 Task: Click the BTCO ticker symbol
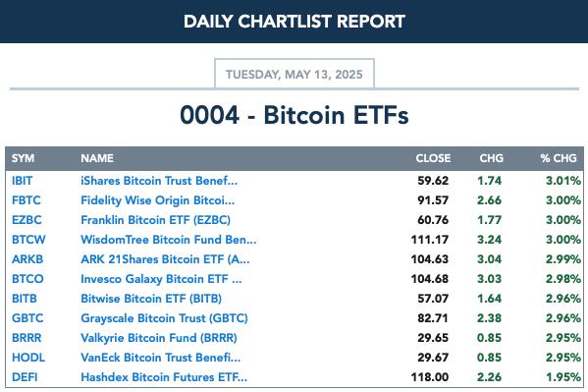tap(27, 279)
